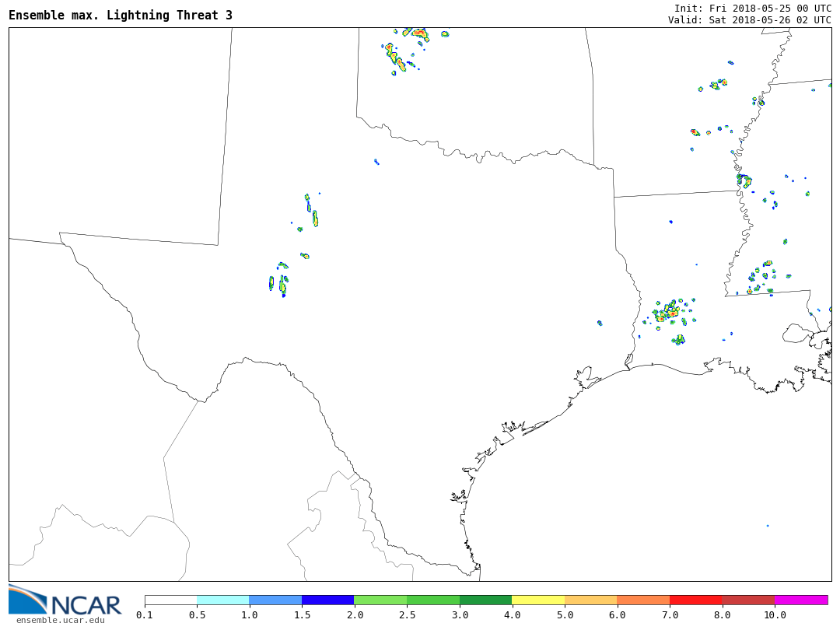Select the light cyan 0.5–1.0 swatch
The height and width of the screenshot is (630, 840).
pyautogui.click(x=222, y=600)
